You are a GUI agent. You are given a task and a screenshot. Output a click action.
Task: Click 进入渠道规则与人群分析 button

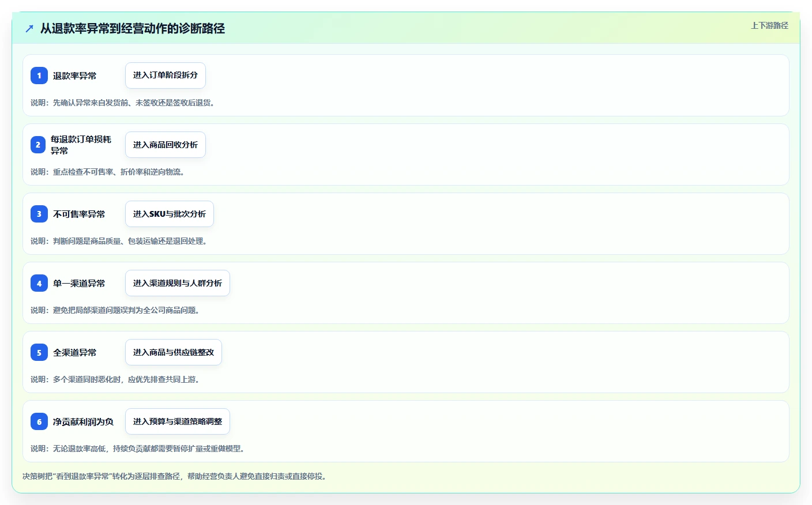pos(178,283)
